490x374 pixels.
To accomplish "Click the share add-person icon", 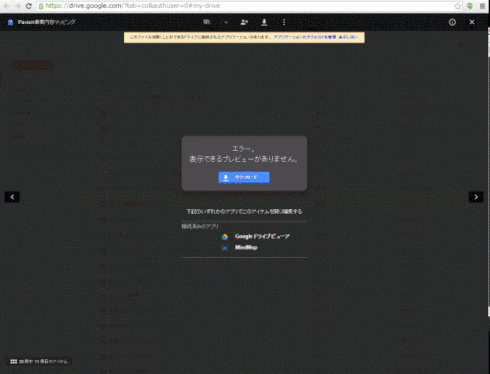I will [x=244, y=22].
